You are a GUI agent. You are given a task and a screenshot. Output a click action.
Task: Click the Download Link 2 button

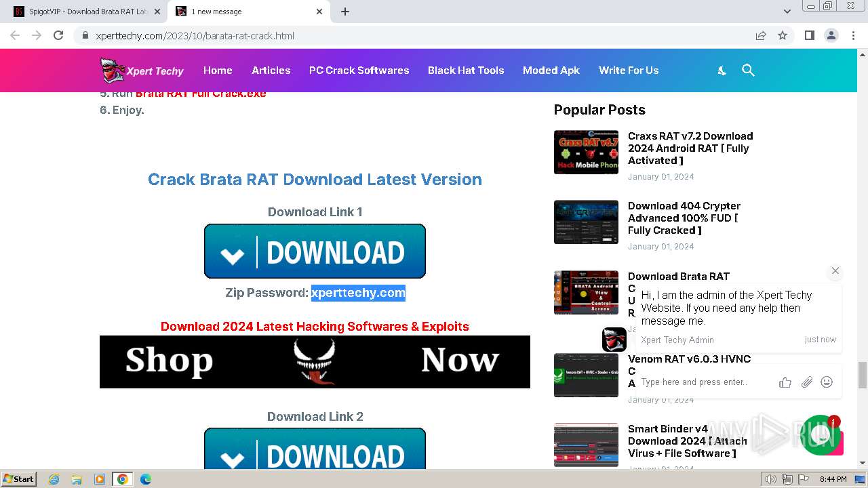click(315, 449)
